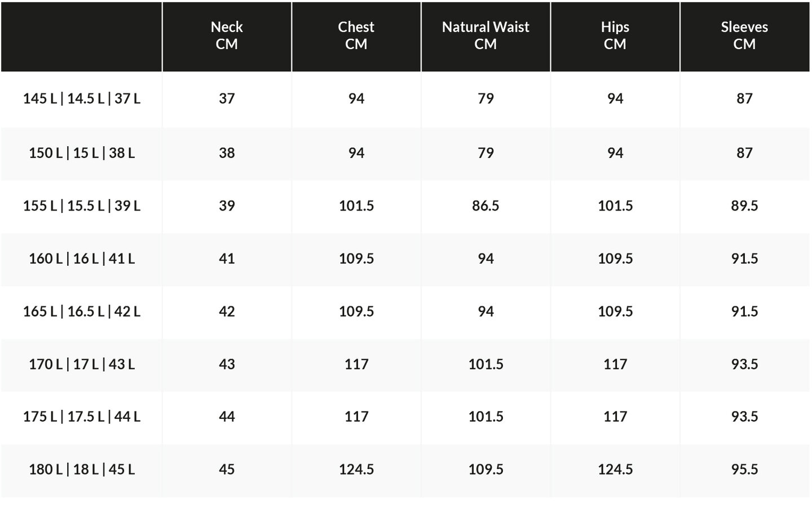Screen dimensions: 812x508
Task: Select the 160 L | 16 L | 41 L row label
Action: pos(82,259)
